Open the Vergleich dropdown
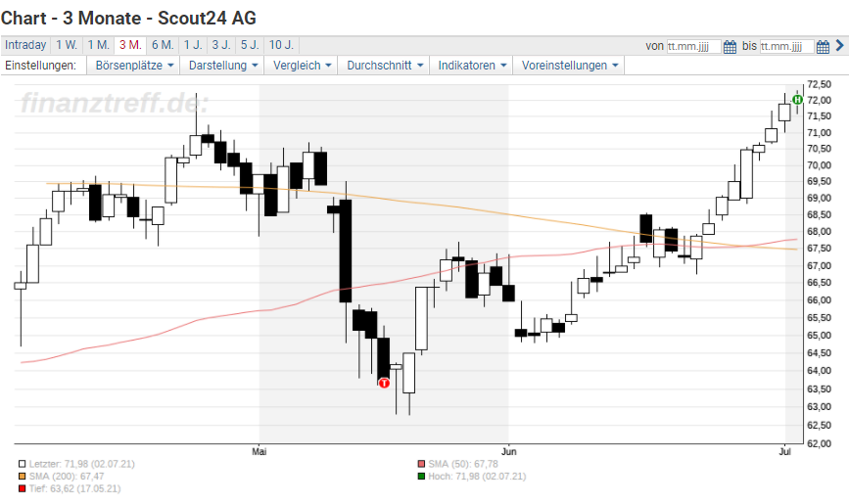This screenshot has width=849, height=504. pyautogui.click(x=302, y=66)
